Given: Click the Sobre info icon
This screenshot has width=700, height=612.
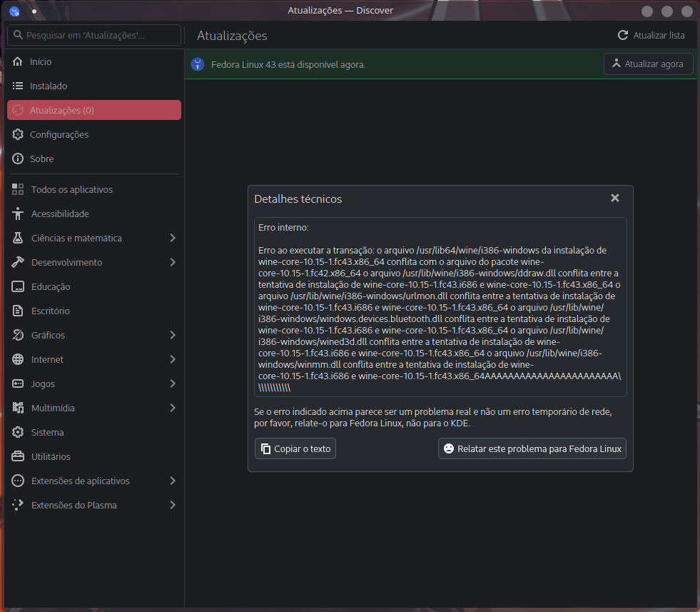Looking at the screenshot, I should click(x=18, y=159).
